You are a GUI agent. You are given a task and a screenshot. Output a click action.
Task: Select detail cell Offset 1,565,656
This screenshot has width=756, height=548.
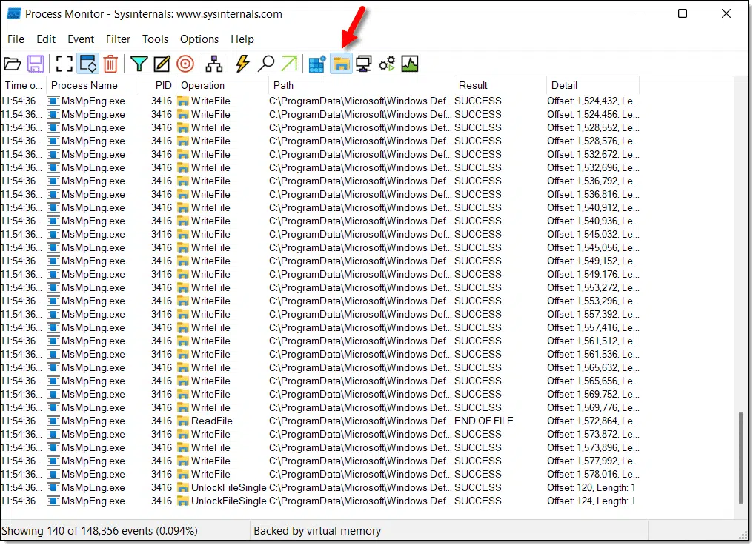pyautogui.click(x=593, y=381)
